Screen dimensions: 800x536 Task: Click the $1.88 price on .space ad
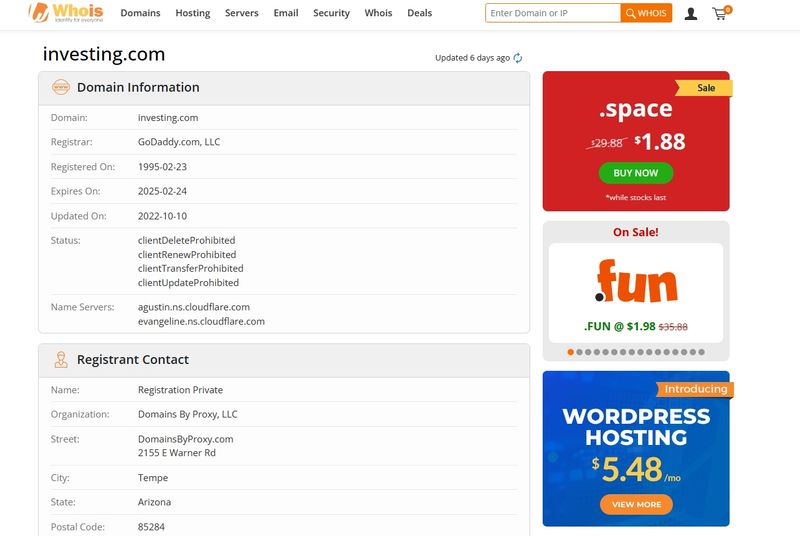click(660, 142)
